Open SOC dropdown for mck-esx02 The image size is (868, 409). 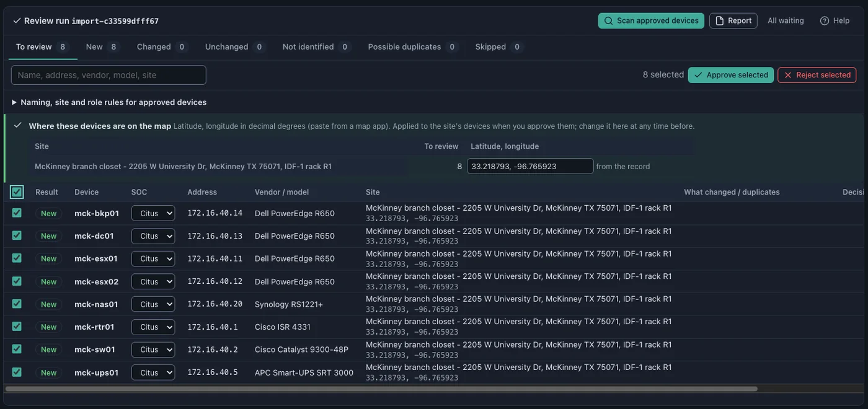(153, 281)
